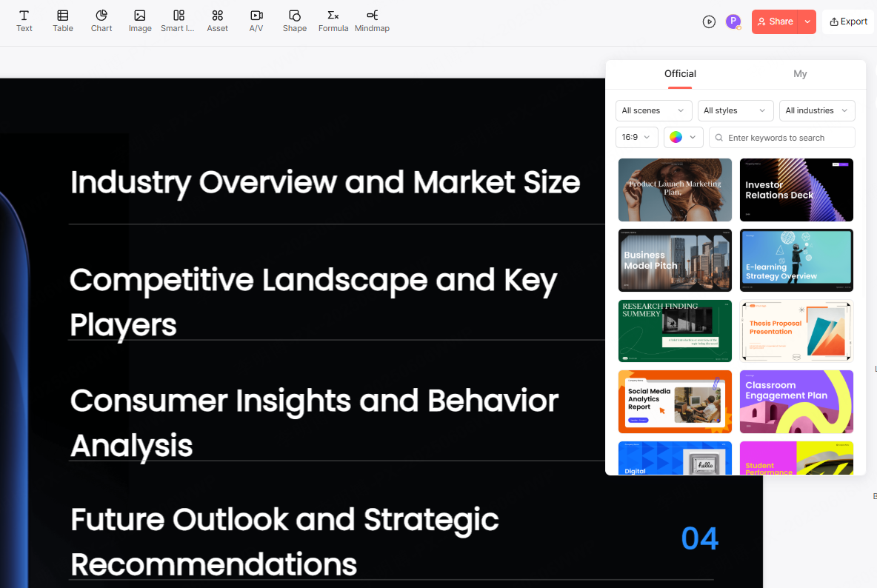877x588 pixels.
Task: Select the Official templates tab
Action: tap(680, 73)
